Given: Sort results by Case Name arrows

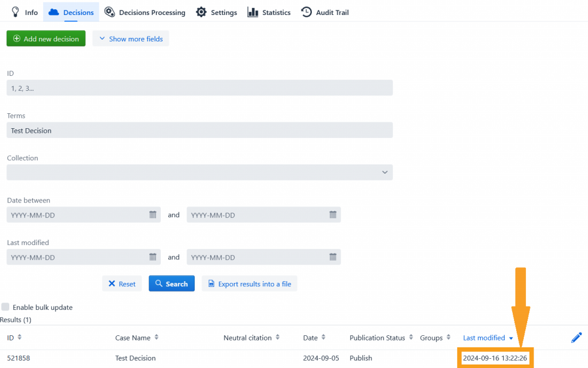Looking at the screenshot, I should click(156, 338).
